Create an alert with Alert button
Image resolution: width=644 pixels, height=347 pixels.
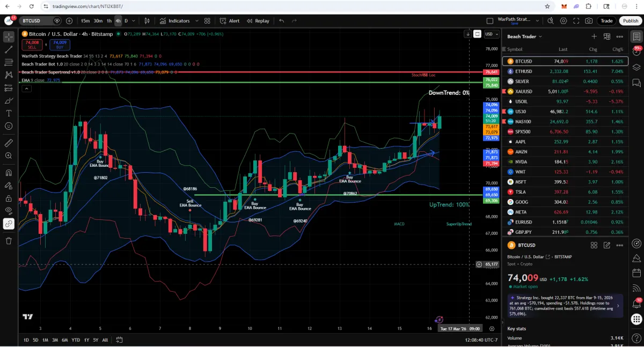230,21
